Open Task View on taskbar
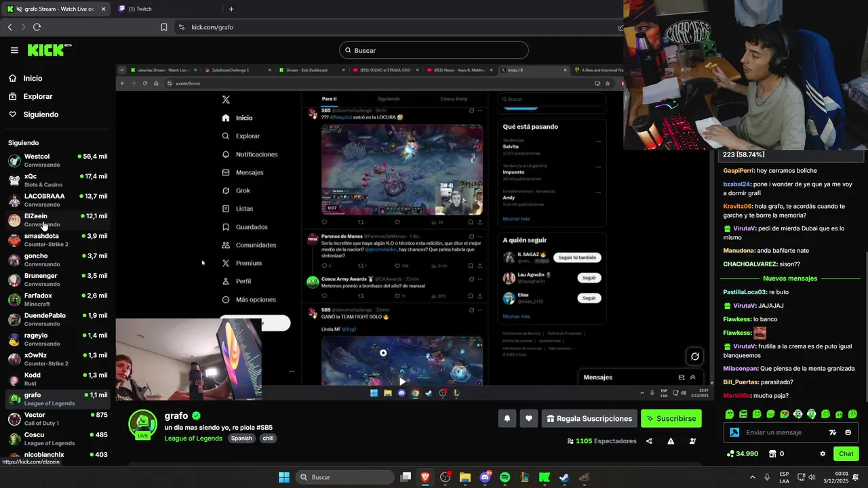The width and height of the screenshot is (868, 488). (406, 477)
